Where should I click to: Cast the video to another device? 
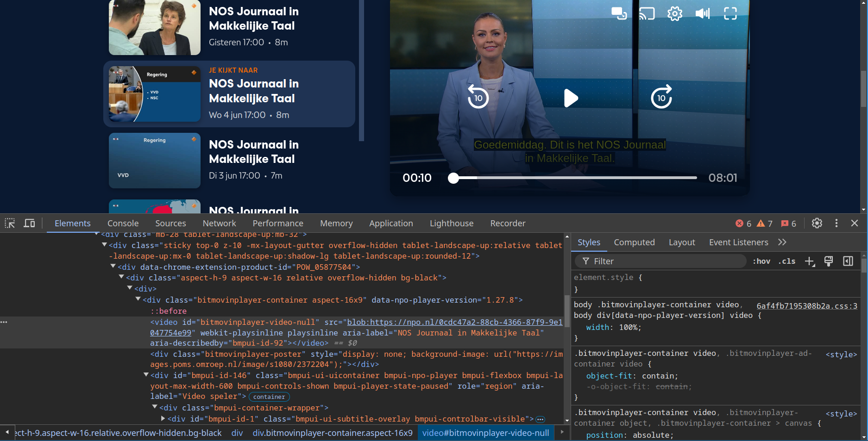pyautogui.click(x=647, y=13)
